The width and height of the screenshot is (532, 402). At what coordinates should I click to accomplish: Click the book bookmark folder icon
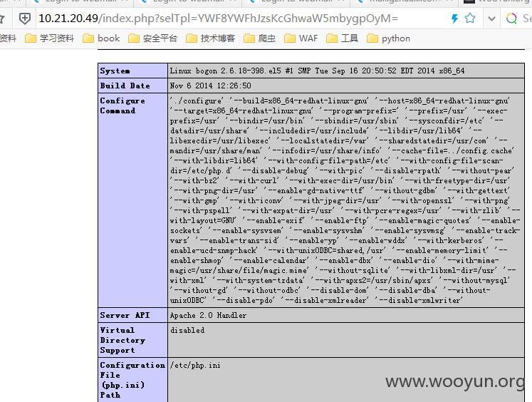coord(88,38)
